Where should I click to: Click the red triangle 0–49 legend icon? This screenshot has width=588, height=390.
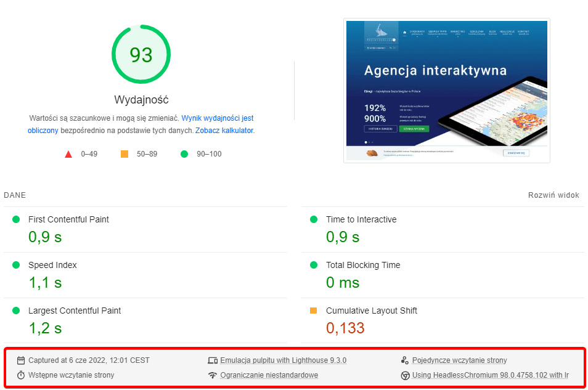68,154
